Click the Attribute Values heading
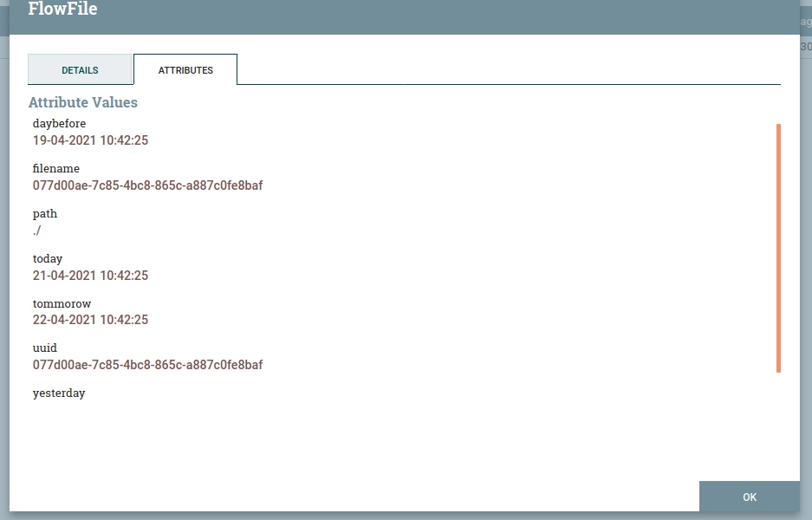This screenshot has width=812, height=520. (x=83, y=102)
